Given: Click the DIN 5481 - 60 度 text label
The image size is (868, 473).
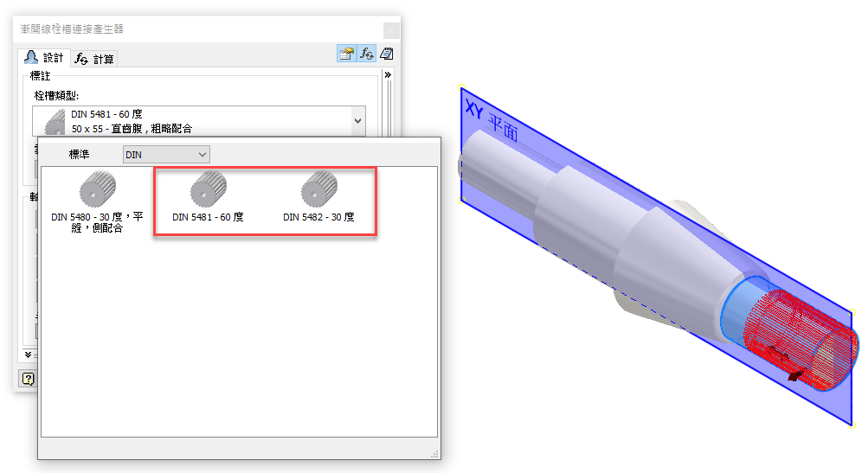Looking at the screenshot, I should [208, 217].
